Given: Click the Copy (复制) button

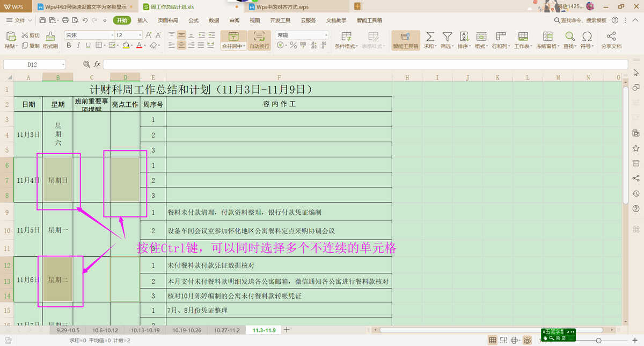Looking at the screenshot, I should pyautogui.click(x=31, y=46).
